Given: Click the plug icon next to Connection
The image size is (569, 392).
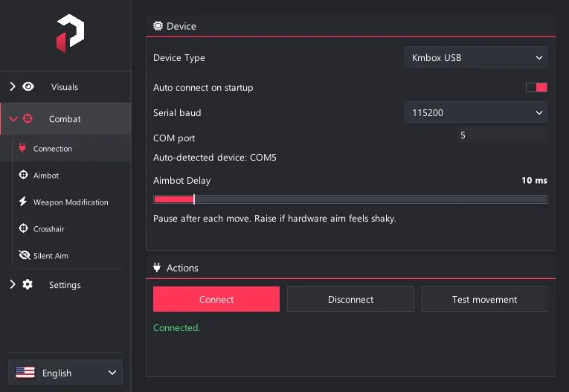Looking at the screenshot, I should [x=22, y=148].
